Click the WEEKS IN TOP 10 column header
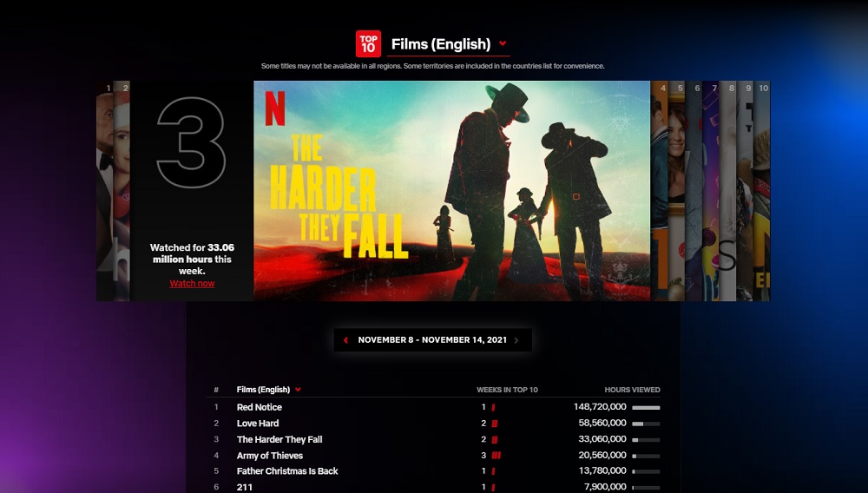 pyautogui.click(x=507, y=390)
